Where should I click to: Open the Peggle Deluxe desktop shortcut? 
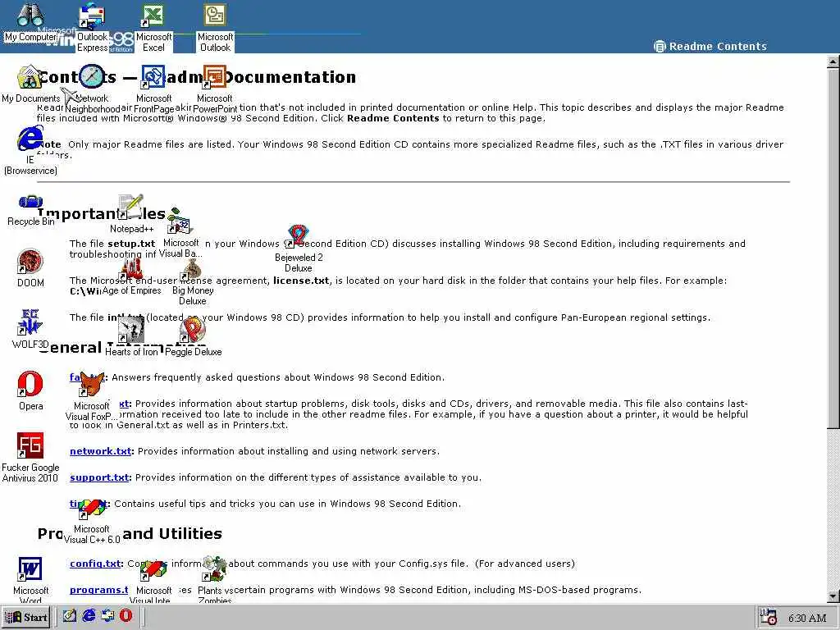click(x=193, y=337)
